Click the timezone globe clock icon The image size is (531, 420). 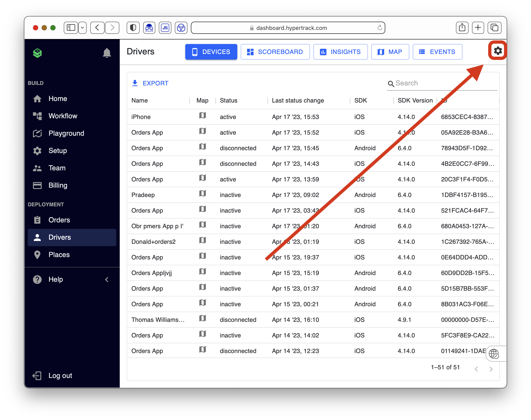494,354
